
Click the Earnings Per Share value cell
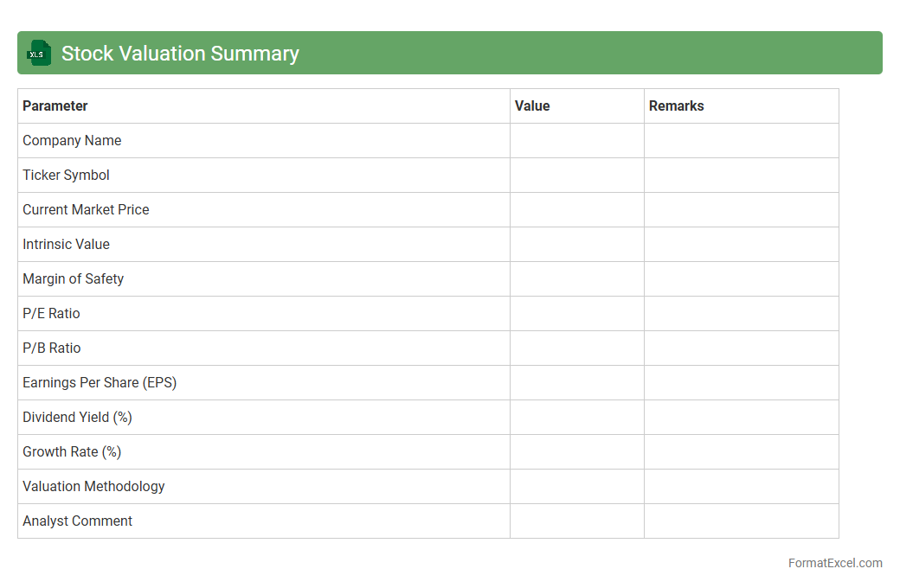click(x=576, y=383)
